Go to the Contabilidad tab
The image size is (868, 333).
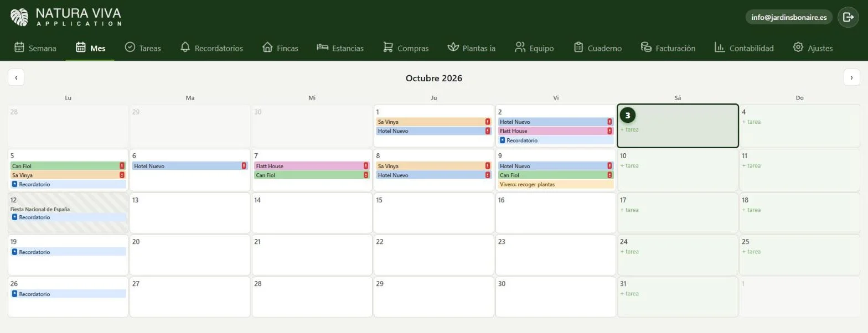744,48
